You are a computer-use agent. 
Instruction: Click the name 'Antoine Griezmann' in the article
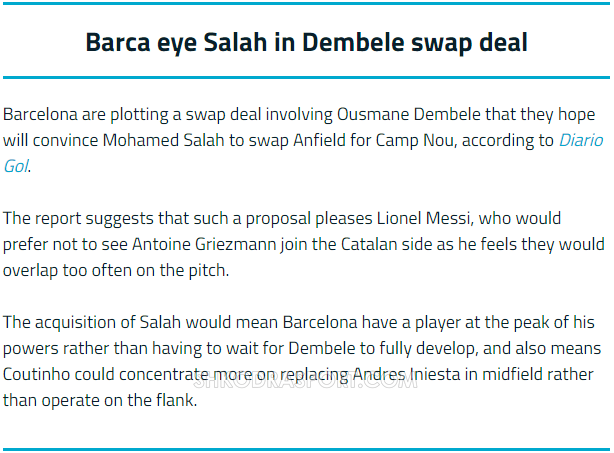(x=204, y=244)
